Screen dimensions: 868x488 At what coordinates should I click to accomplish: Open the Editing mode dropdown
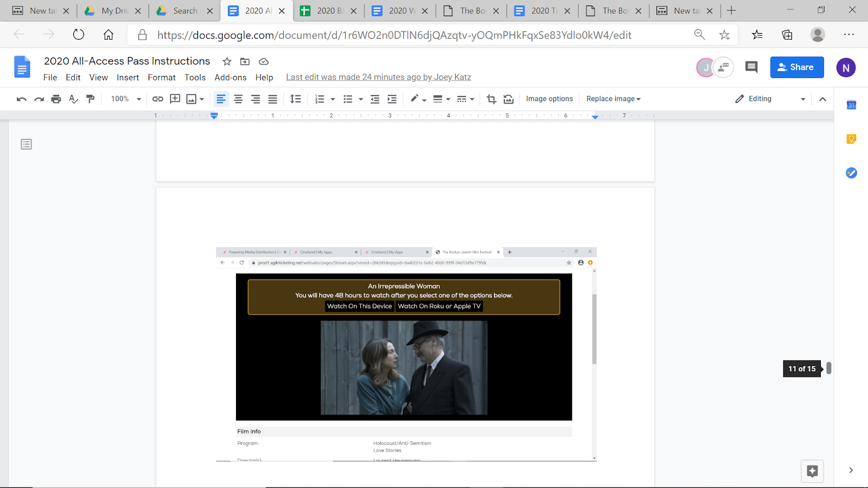(770, 99)
